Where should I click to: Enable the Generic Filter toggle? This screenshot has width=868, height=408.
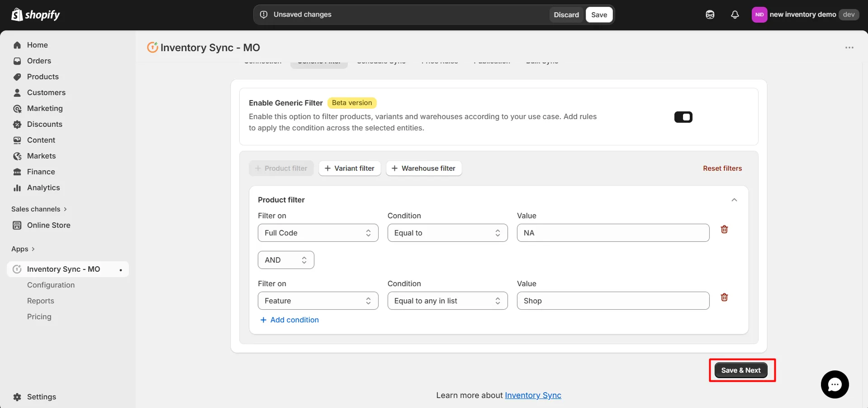tap(683, 117)
